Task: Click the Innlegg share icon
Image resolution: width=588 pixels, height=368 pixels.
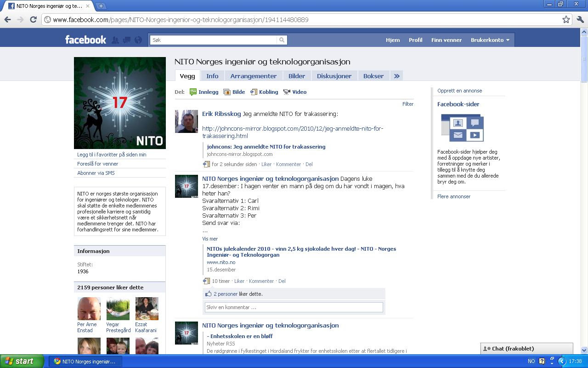Action: click(x=193, y=92)
